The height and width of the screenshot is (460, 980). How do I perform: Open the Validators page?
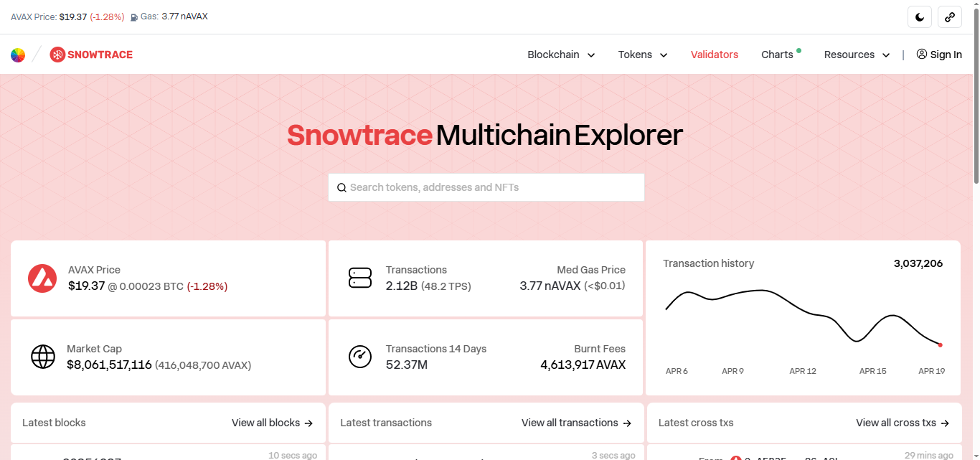pos(715,55)
